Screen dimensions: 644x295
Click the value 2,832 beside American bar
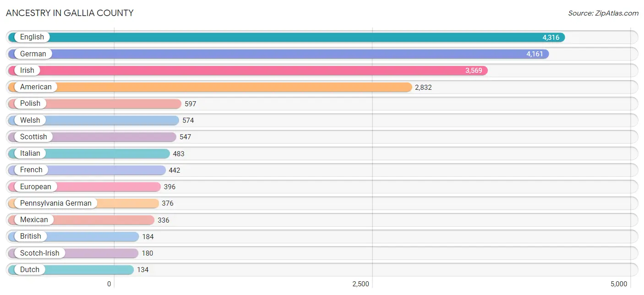pos(423,87)
